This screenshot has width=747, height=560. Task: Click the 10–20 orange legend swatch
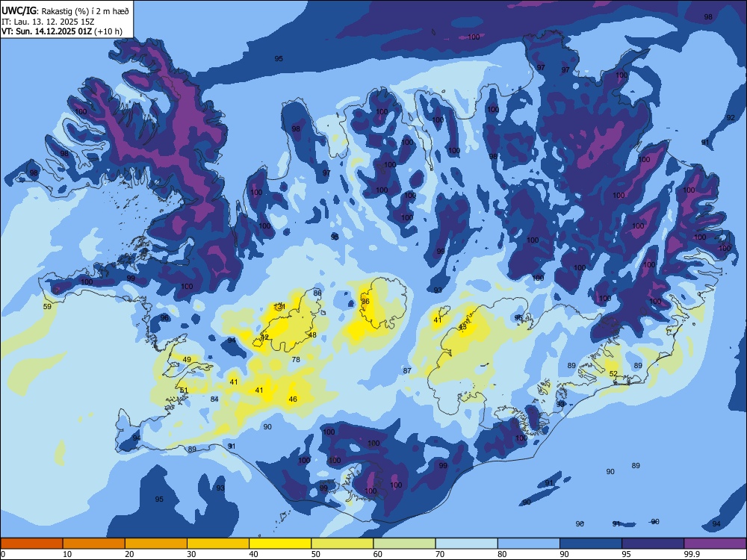point(94,544)
